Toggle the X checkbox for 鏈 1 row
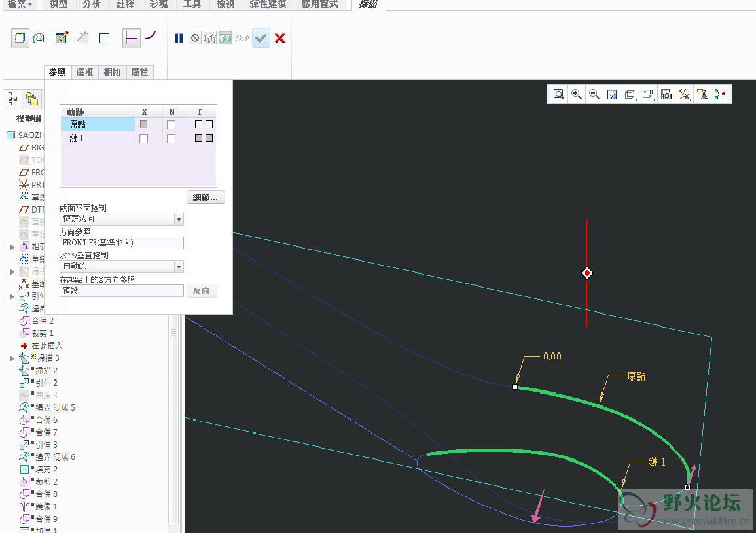Viewport: 756px width, 533px height. (144, 138)
